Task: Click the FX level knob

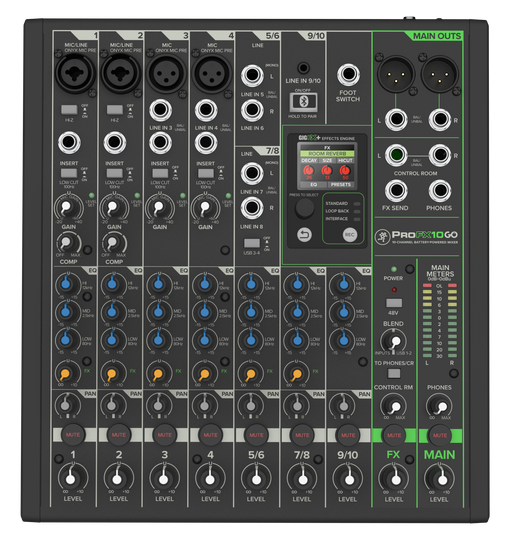Action: coord(394,478)
